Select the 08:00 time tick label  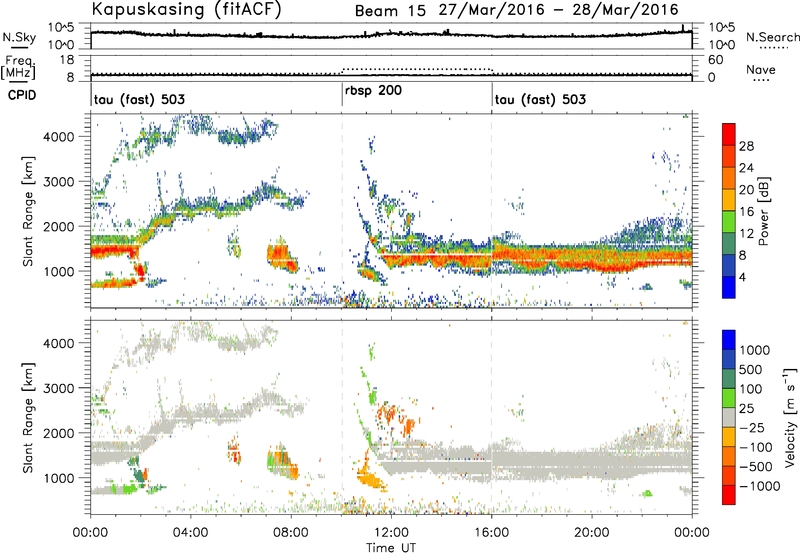click(291, 533)
